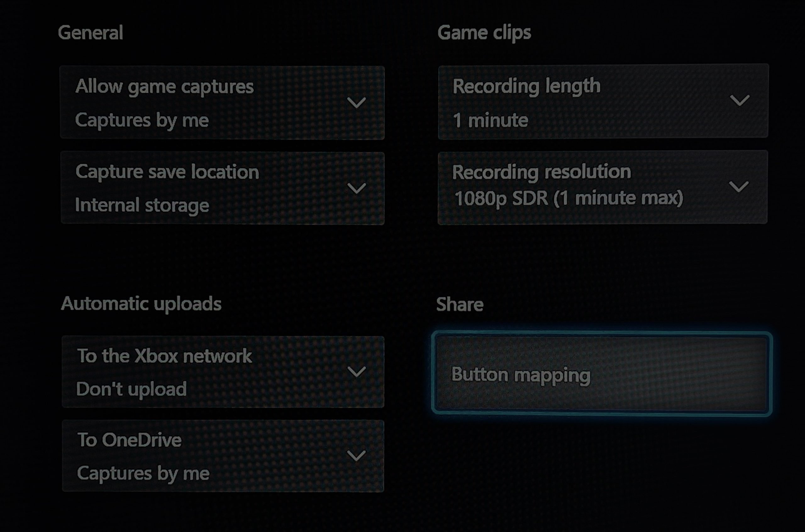Image resolution: width=805 pixels, height=532 pixels.
Task: Click the 1080p SDR (1 minute max) value
Action: coord(569,198)
